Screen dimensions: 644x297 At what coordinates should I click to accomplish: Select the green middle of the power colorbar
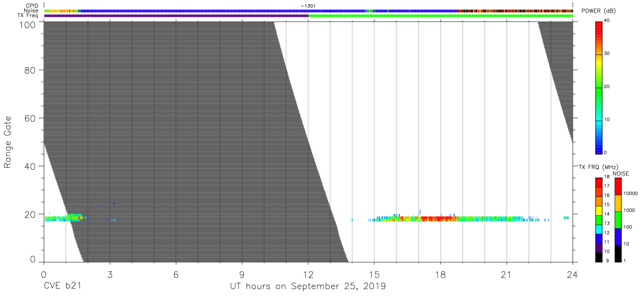(x=599, y=86)
